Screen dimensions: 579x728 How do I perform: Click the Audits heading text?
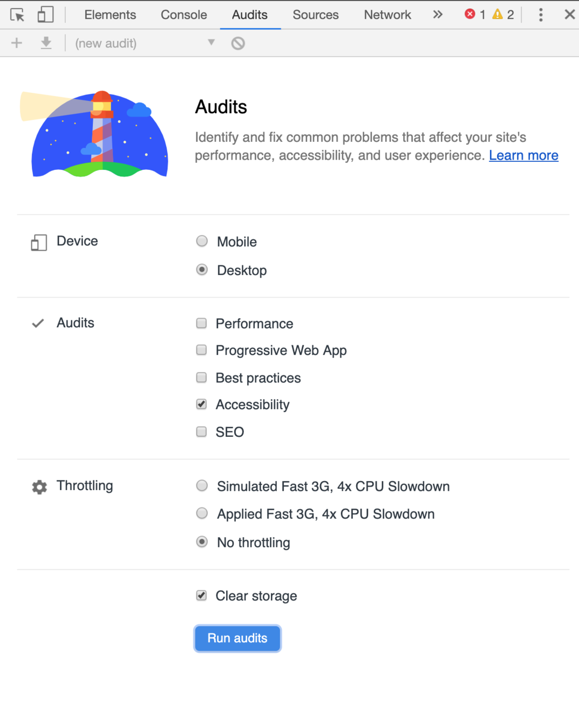click(221, 107)
